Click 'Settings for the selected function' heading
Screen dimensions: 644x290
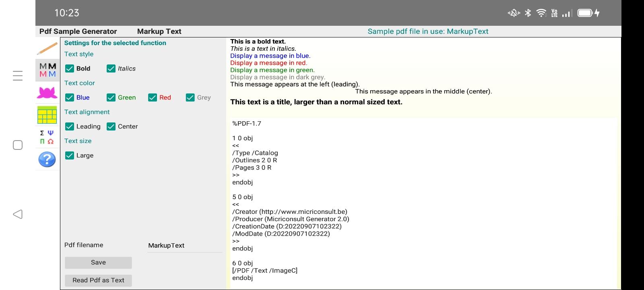pyautogui.click(x=115, y=43)
